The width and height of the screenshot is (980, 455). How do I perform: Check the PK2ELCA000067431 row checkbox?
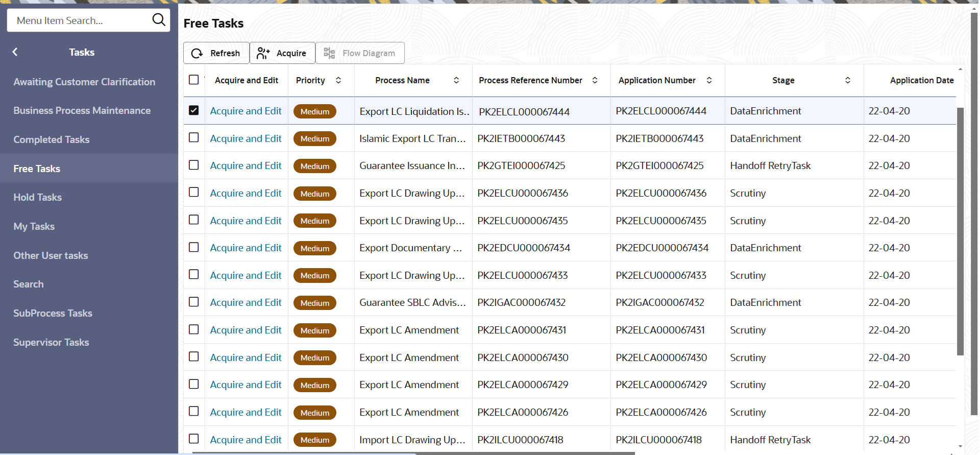pos(194,329)
